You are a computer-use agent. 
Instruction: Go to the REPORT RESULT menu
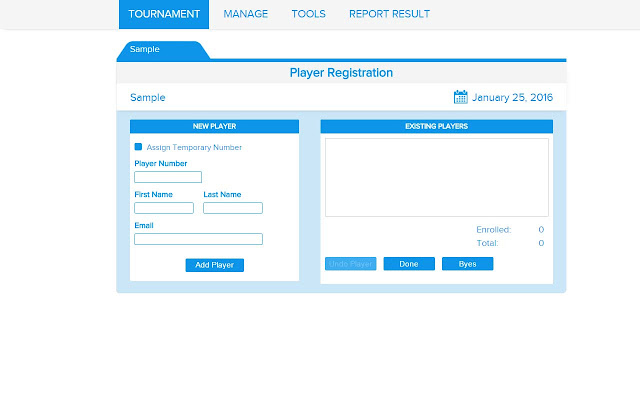pos(389,14)
